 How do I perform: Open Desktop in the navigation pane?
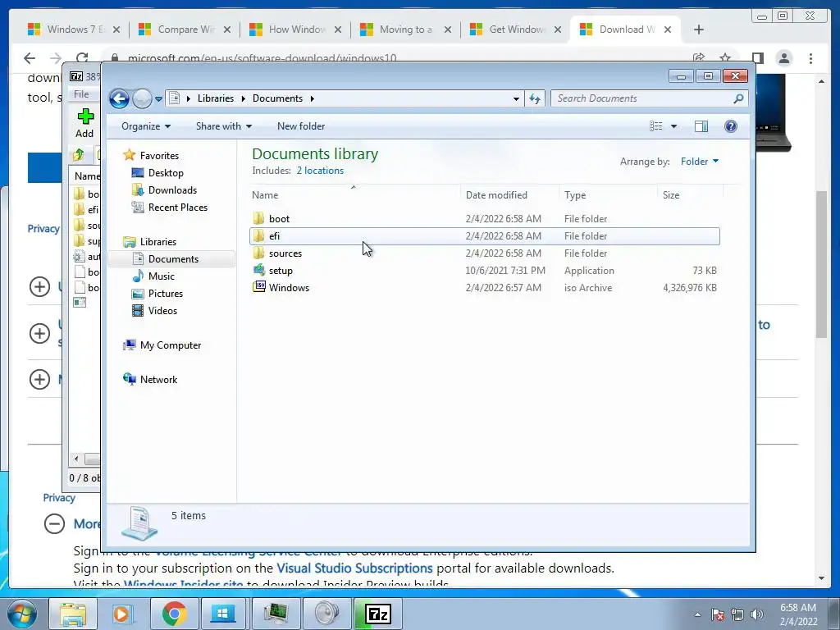pyautogui.click(x=166, y=173)
